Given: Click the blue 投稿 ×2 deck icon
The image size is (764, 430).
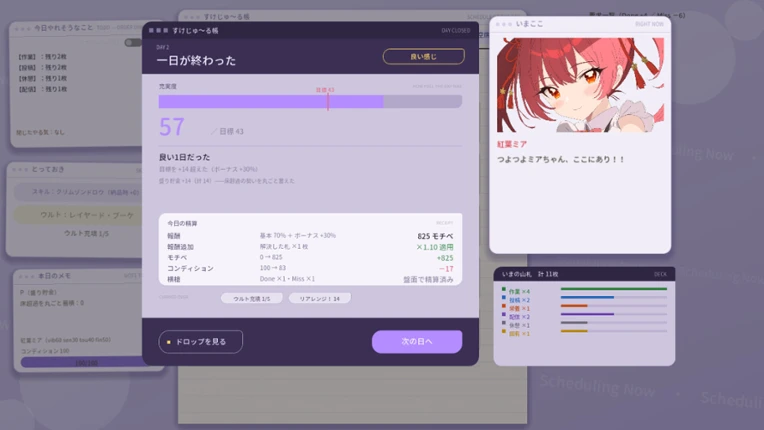Looking at the screenshot, I should (x=504, y=298).
